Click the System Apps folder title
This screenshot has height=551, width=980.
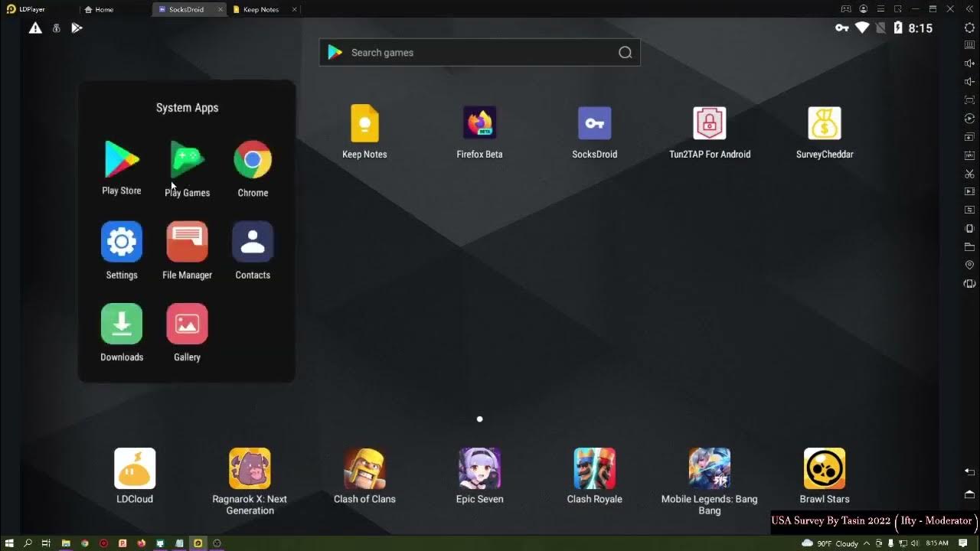[x=187, y=108]
